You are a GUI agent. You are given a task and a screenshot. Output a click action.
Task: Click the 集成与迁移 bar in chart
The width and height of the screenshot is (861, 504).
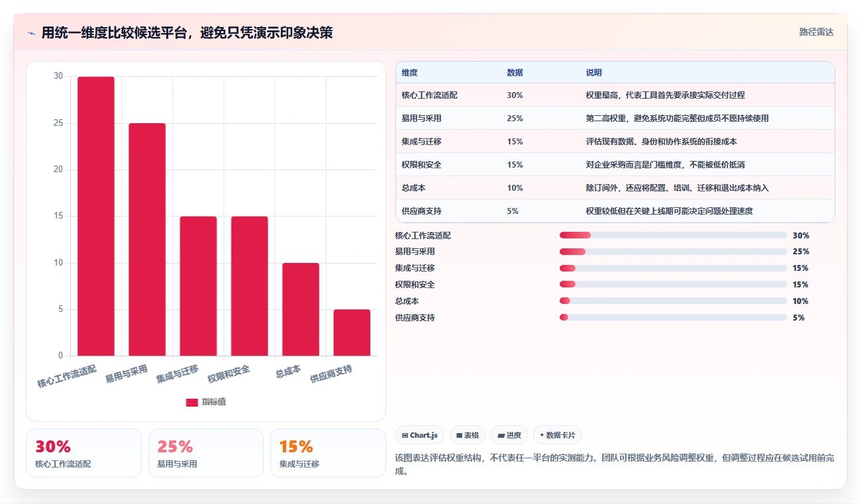(x=198, y=286)
